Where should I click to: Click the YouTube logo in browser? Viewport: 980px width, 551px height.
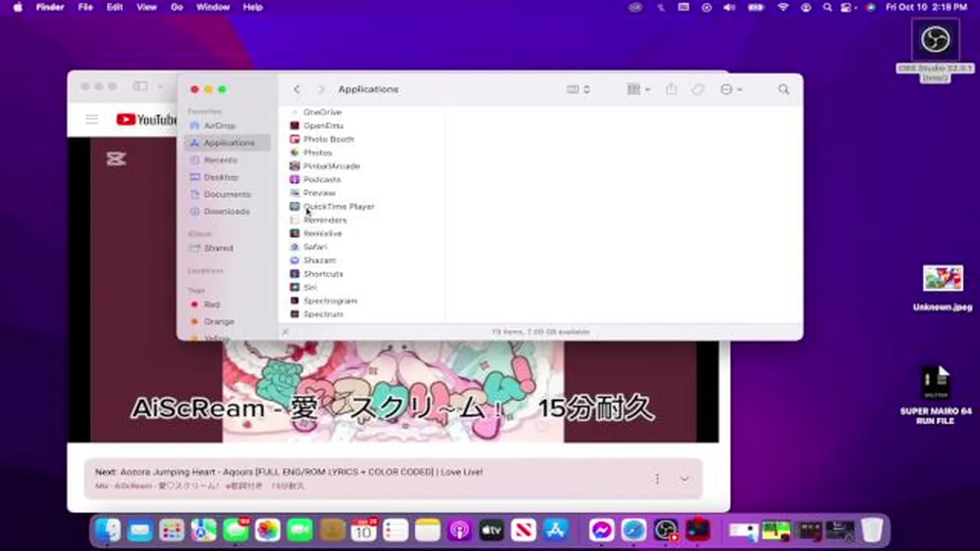tap(146, 119)
